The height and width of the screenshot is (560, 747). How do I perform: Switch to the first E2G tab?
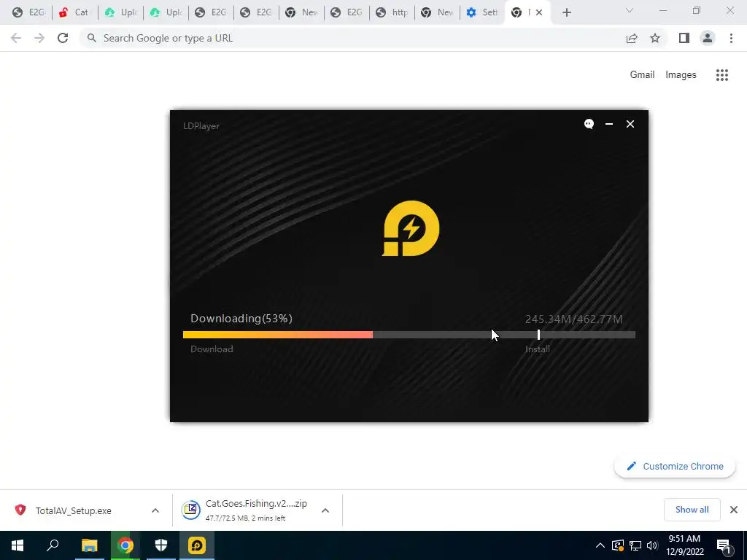28,12
